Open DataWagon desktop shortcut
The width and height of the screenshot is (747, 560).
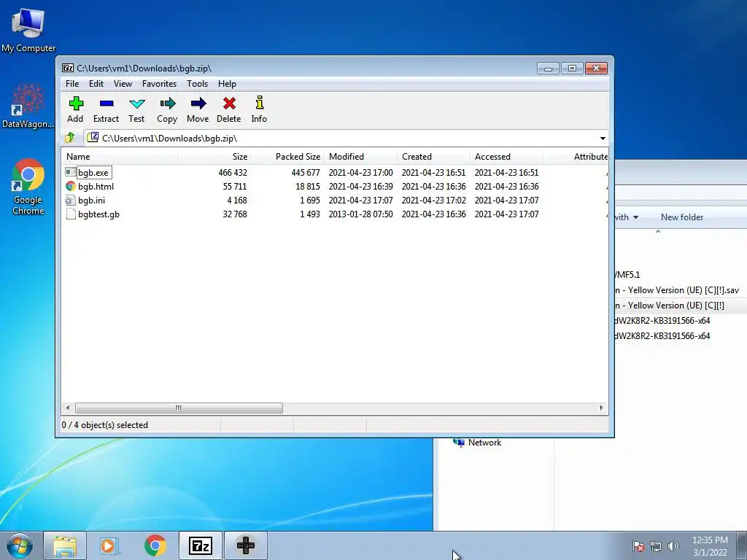click(x=28, y=106)
